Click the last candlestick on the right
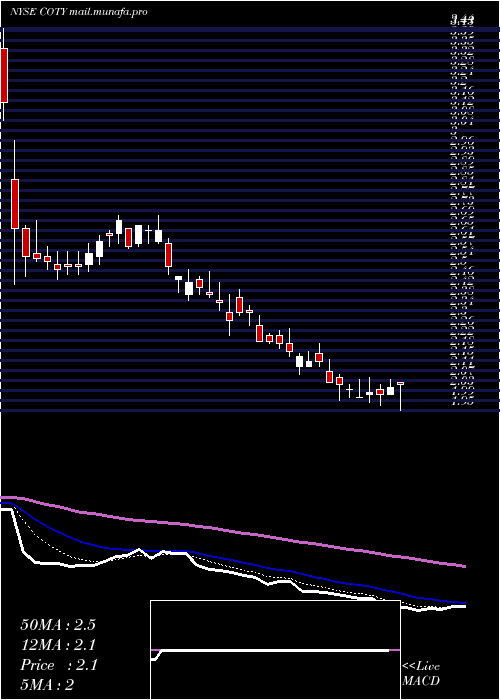 [x=400, y=396]
